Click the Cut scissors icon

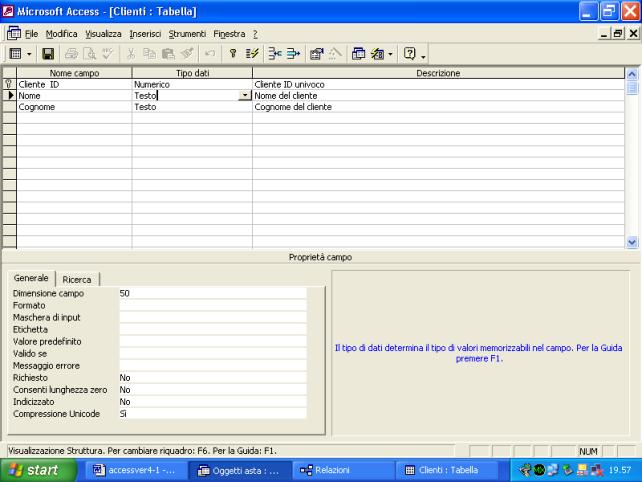point(131,54)
